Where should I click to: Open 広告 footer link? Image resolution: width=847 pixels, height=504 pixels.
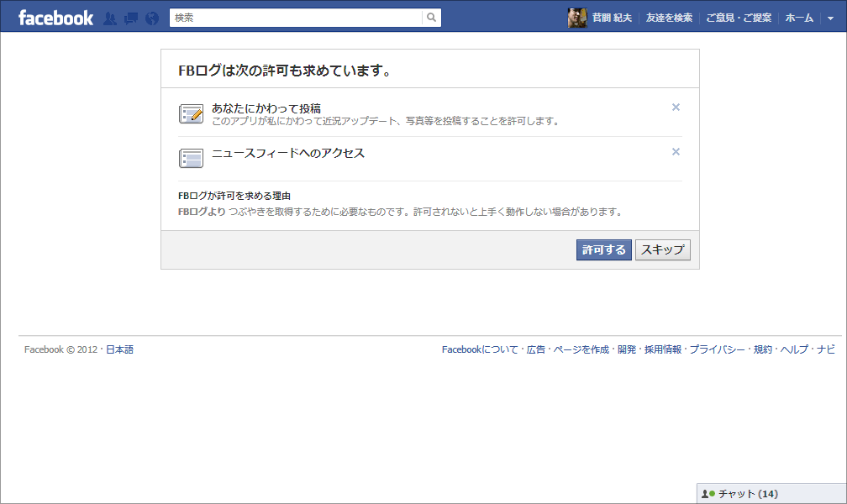[x=536, y=349]
